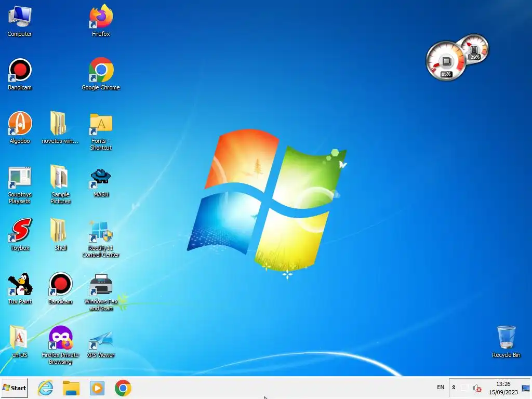This screenshot has width=532, height=399.
Task: Select the Firefox Private Browsing shortcut
Action: 60,345
